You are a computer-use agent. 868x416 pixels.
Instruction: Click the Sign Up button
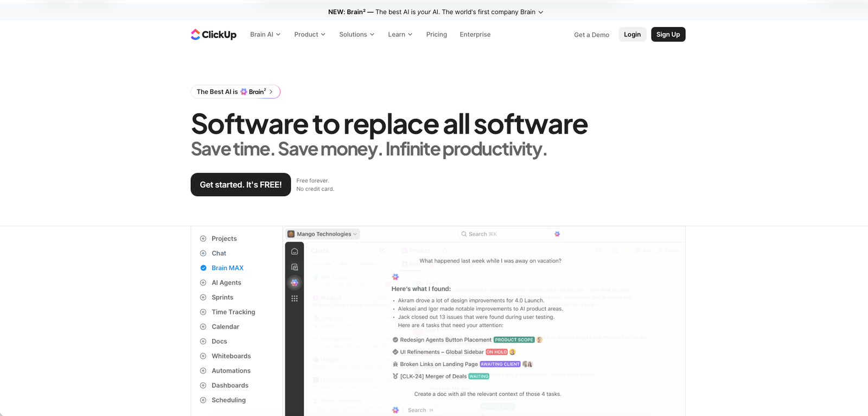click(668, 34)
